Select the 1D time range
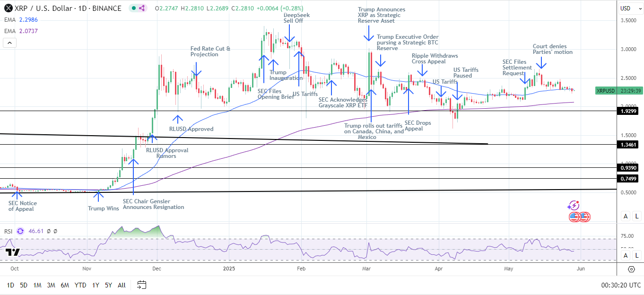Screen dimensions: 644x295 [x=10, y=285]
